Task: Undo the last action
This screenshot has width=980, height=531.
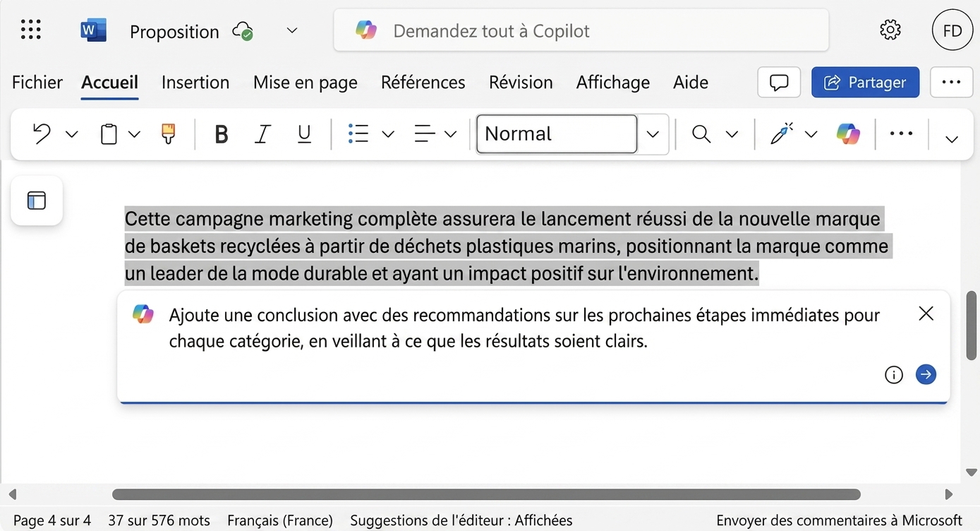Action: coord(42,133)
